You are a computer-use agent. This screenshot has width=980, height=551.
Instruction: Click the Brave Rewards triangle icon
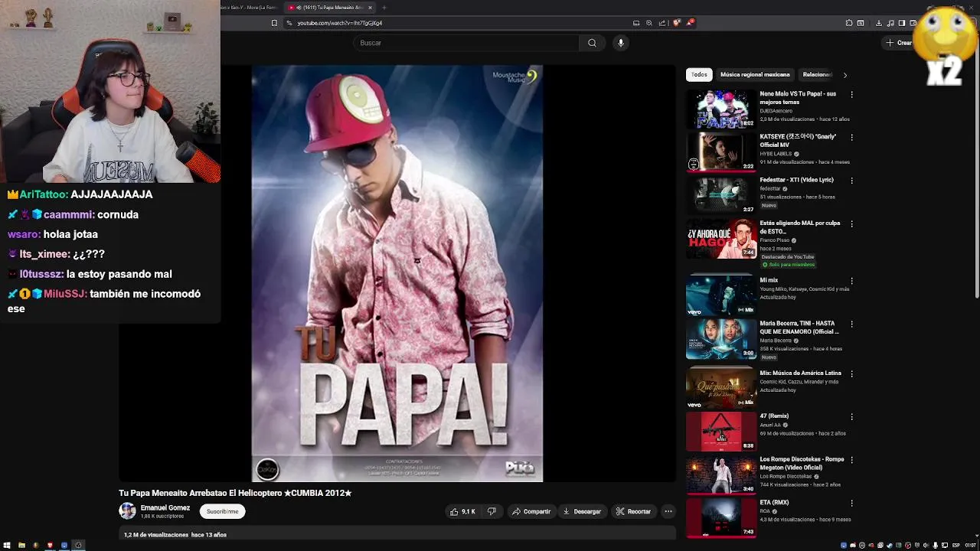tap(689, 23)
